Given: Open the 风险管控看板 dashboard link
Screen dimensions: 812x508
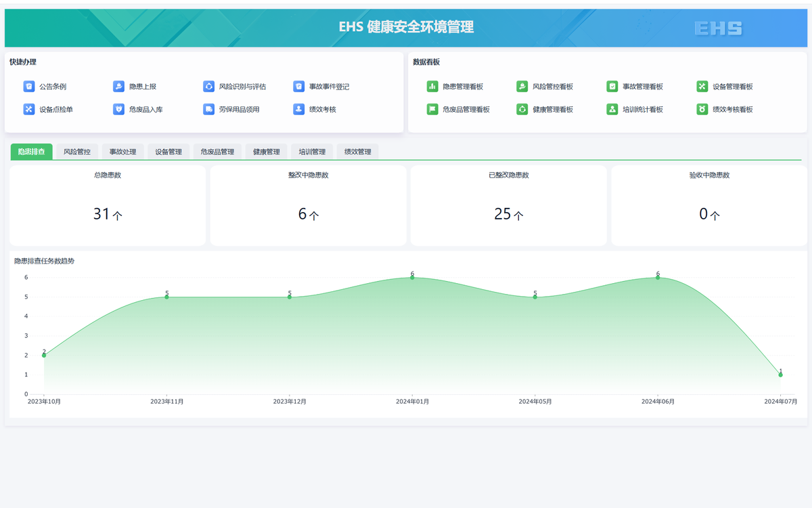Looking at the screenshot, I should tap(553, 87).
